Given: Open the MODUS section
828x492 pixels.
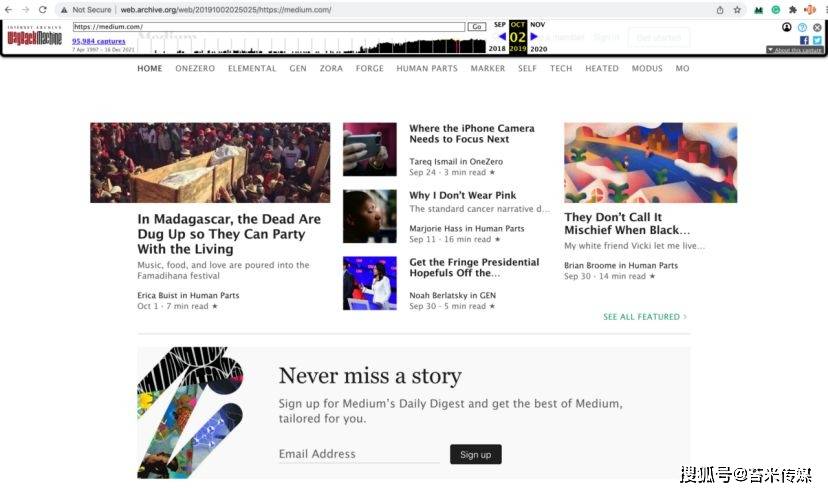Looking at the screenshot, I should click(647, 69).
